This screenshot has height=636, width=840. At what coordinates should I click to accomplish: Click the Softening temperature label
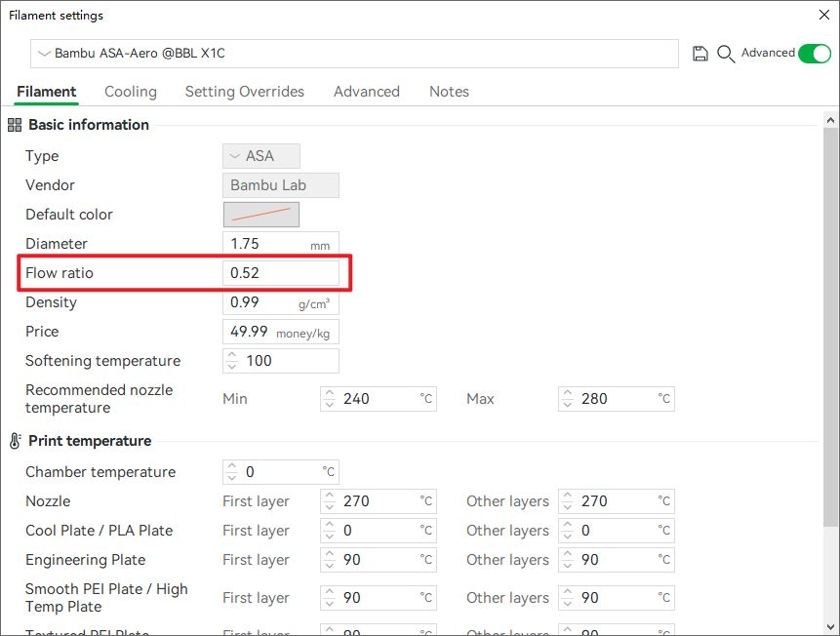pos(102,361)
